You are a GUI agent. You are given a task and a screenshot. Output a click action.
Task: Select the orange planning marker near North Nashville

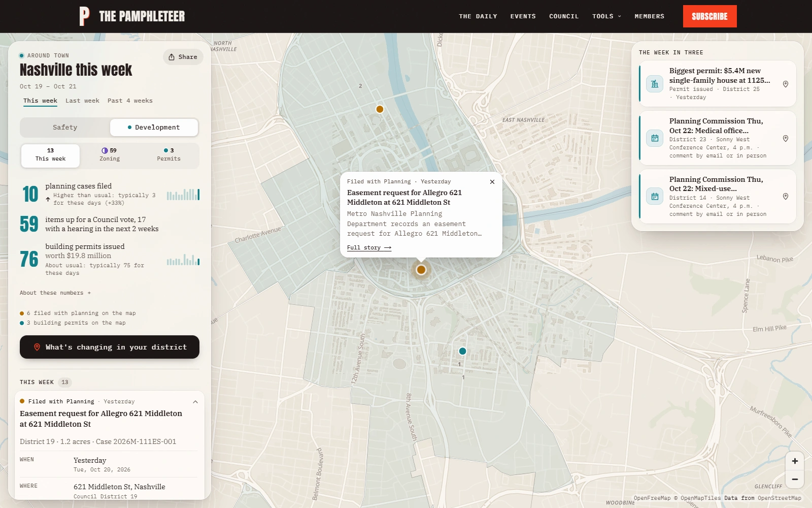[380, 109]
